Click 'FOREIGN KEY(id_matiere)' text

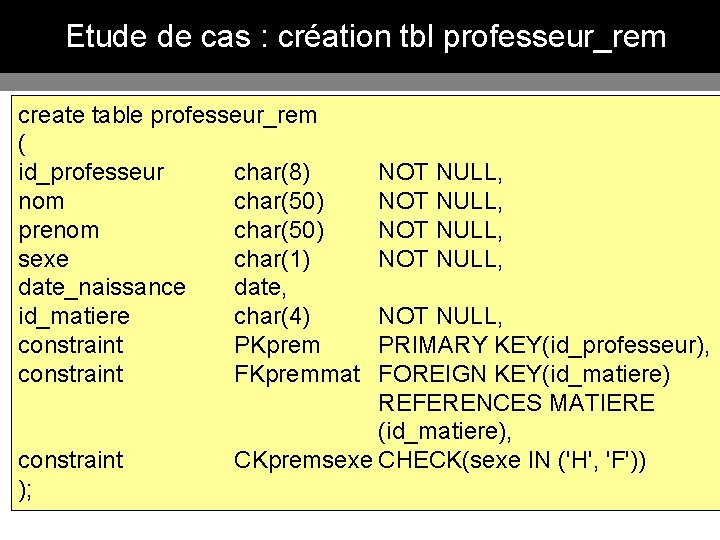524,375
